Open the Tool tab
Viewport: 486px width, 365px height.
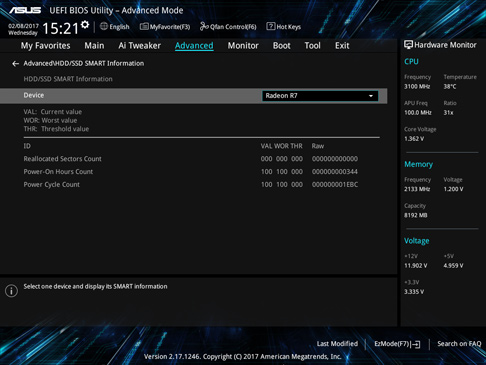pyautogui.click(x=312, y=46)
